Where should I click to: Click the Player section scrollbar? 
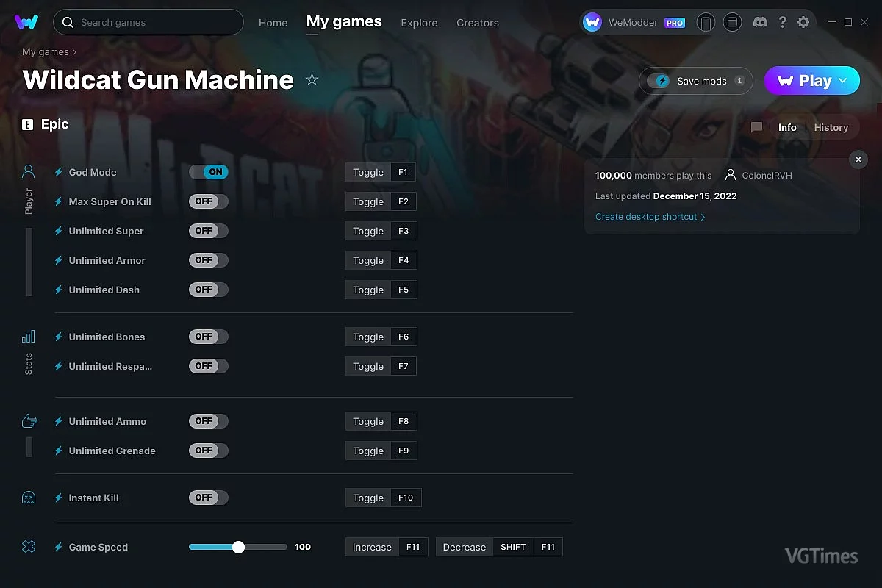[x=29, y=262]
